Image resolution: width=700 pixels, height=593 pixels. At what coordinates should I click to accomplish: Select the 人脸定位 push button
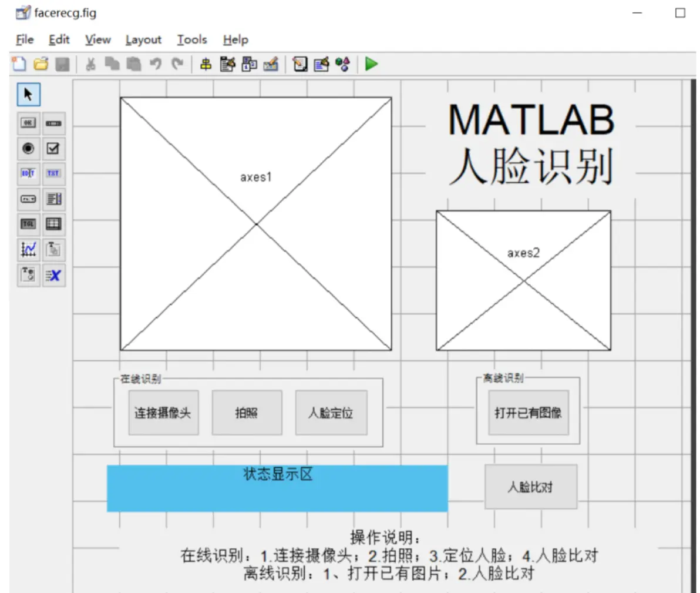[x=331, y=413]
